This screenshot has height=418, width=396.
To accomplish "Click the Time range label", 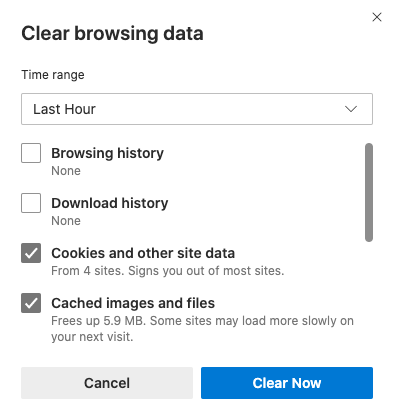I will click(x=53, y=75).
